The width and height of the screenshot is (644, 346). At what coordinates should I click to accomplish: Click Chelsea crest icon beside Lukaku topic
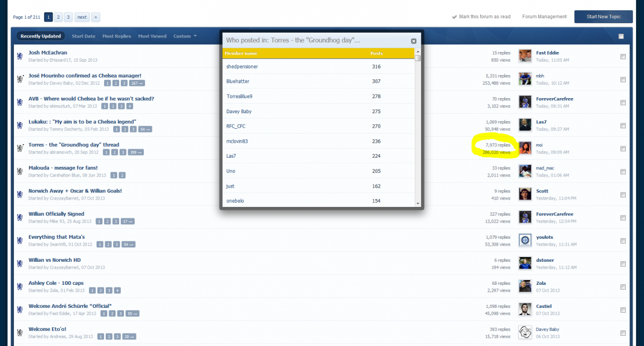[x=20, y=125]
